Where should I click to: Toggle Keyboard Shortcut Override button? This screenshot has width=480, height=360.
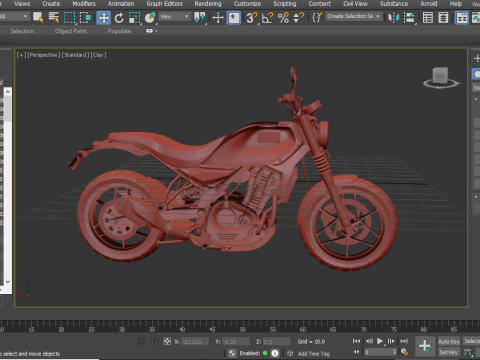click(234, 18)
